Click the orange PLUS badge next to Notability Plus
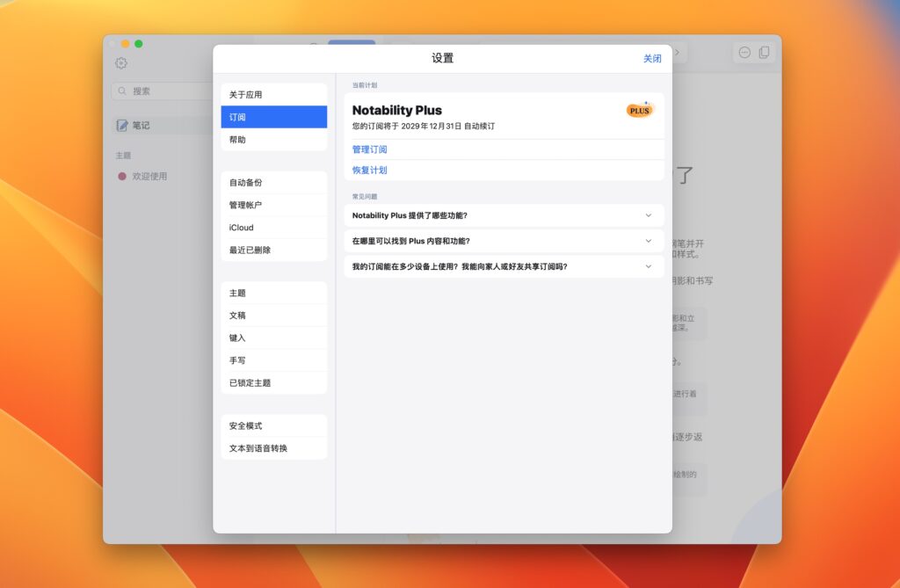 (640, 111)
